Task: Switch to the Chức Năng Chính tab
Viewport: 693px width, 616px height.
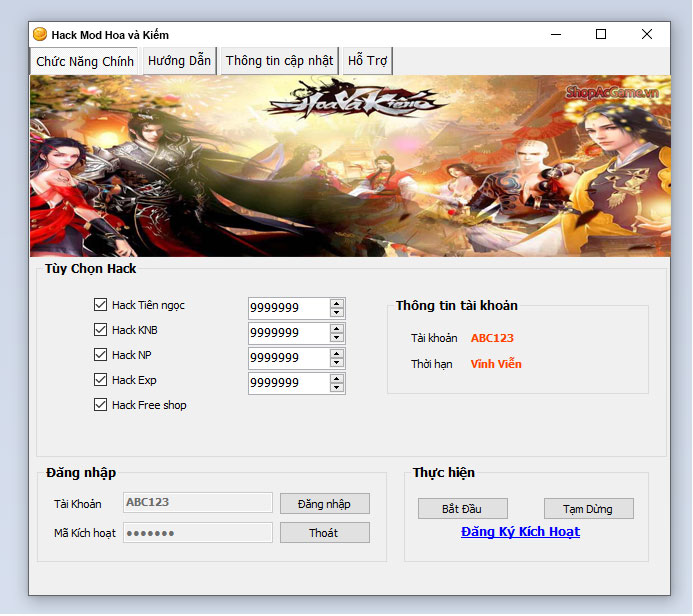Action: pyautogui.click(x=84, y=61)
